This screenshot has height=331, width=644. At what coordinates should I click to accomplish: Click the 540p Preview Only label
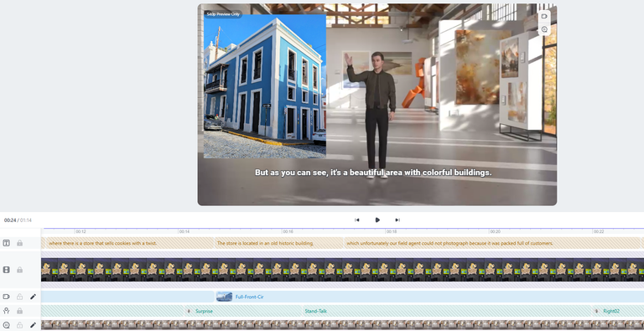223,14
